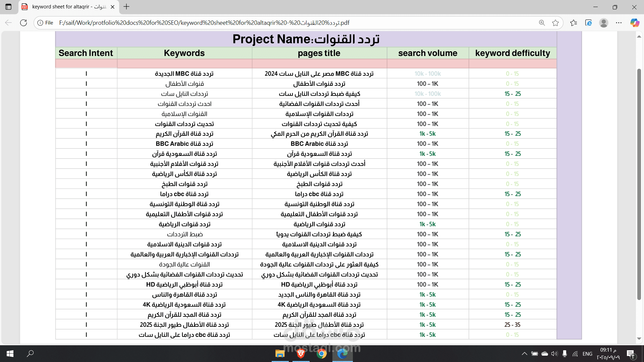
Task: Open a new browser tab
Action: pos(126,7)
